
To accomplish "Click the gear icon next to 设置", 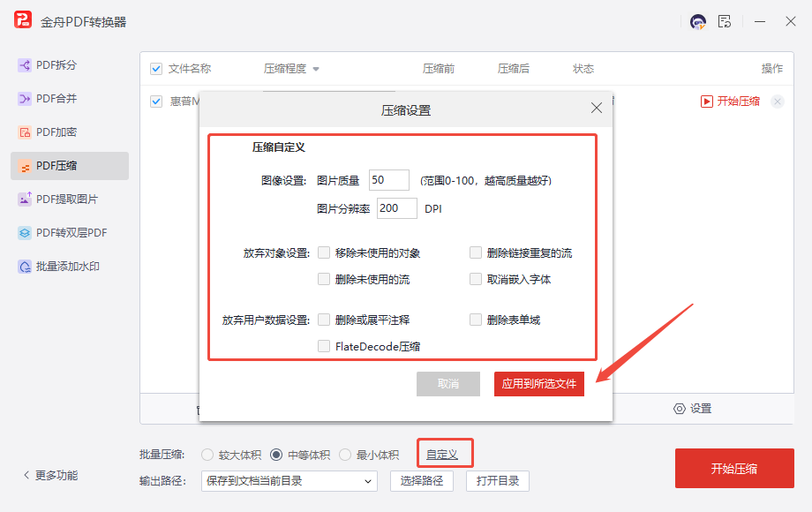I will (x=679, y=409).
